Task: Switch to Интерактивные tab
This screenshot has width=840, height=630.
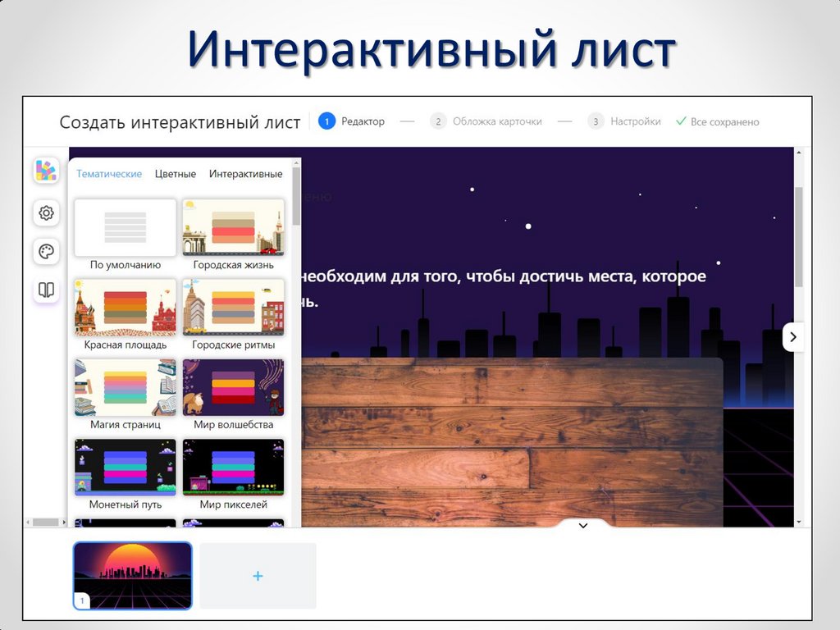Action: click(x=245, y=174)
